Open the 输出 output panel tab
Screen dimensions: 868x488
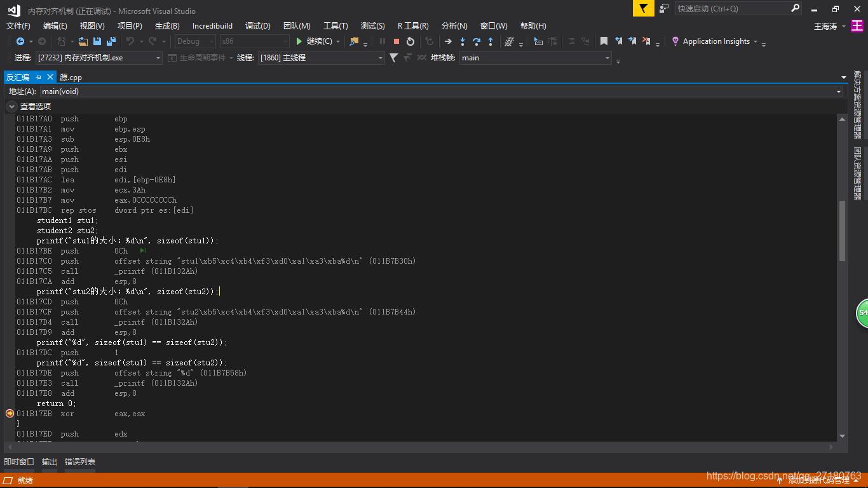[50, 462]
